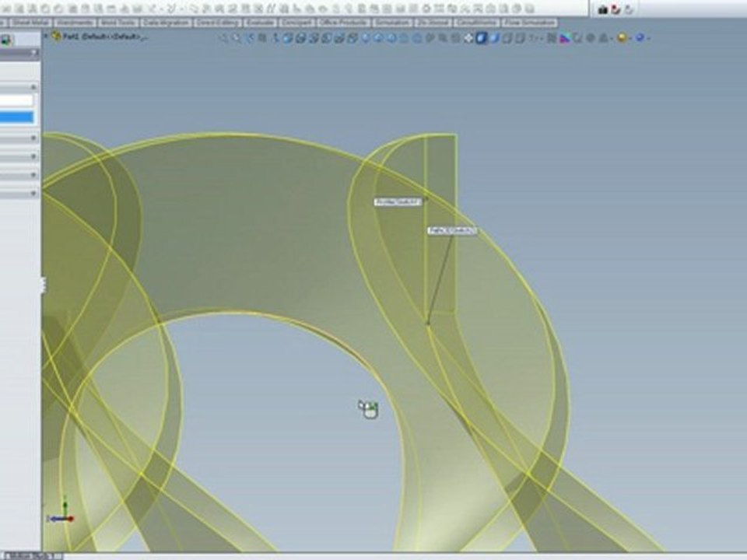Click the blue highlighted selection box
Image resolution: width=747 pixels, height=560 pixels.
16,117
